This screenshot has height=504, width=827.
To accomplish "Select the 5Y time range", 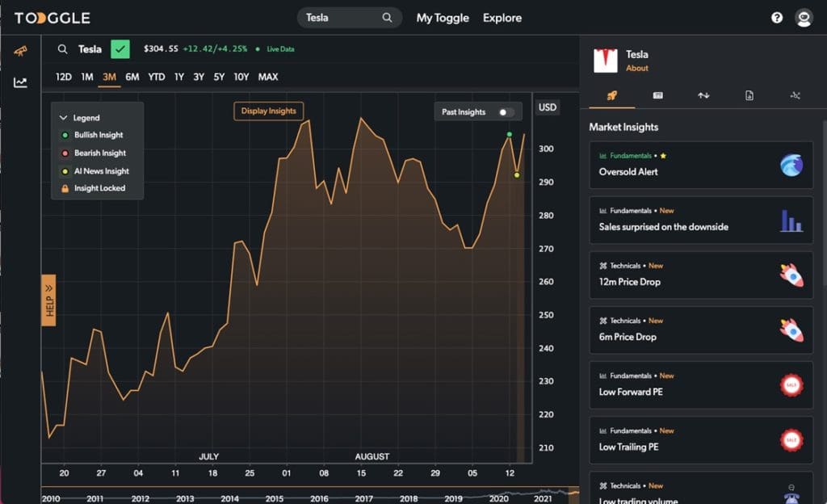I will click(219, 77).
